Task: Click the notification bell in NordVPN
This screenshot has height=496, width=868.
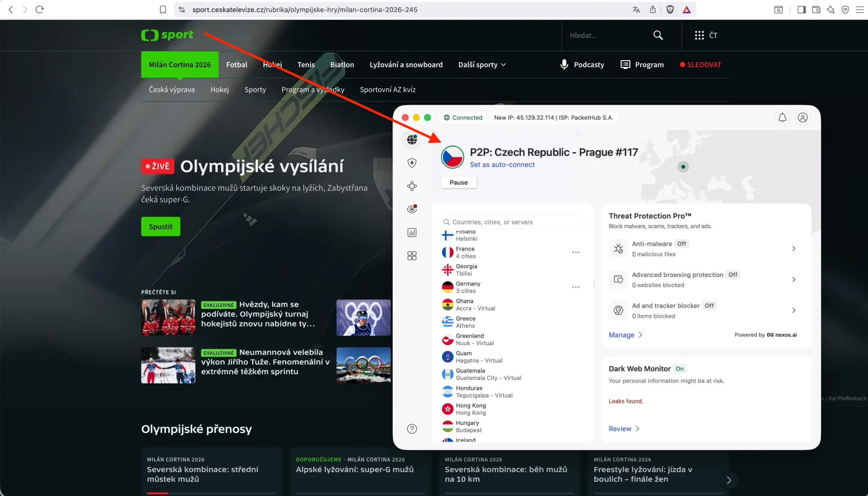Action: 783,118
